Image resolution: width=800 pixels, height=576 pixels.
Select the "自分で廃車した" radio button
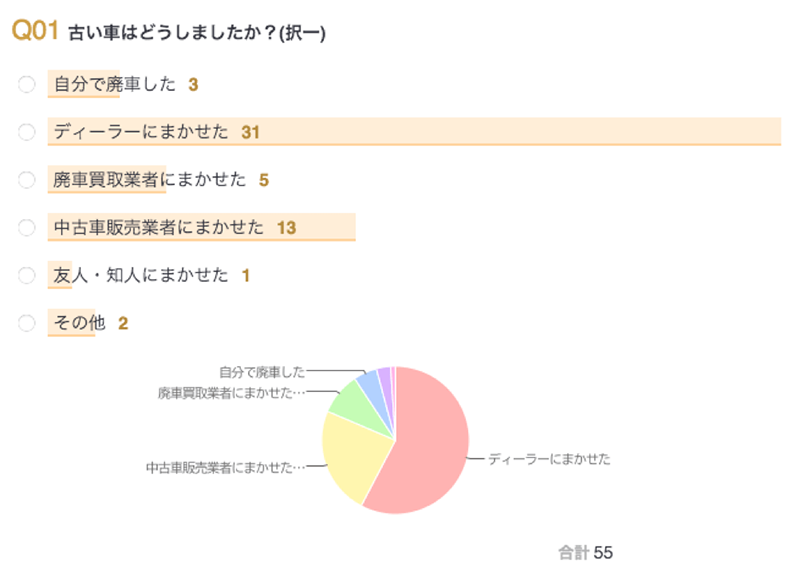(26, 85)
